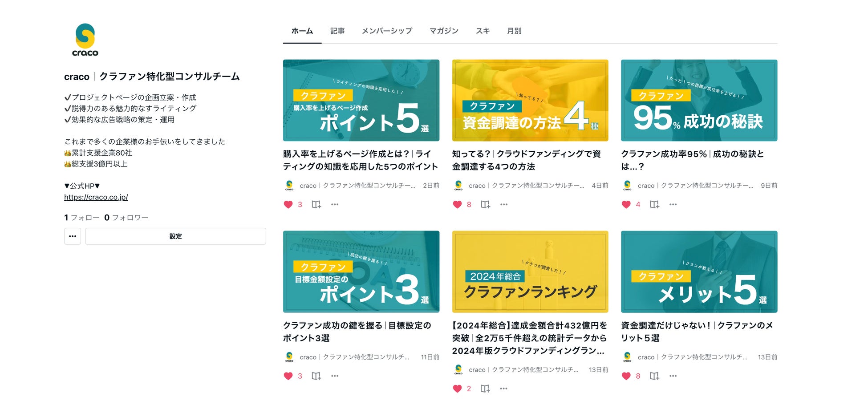This screenshot has height=413, width=868.
Task: Click author avatar under クラファン成功率95% article
Action: [x=628, y=186]
